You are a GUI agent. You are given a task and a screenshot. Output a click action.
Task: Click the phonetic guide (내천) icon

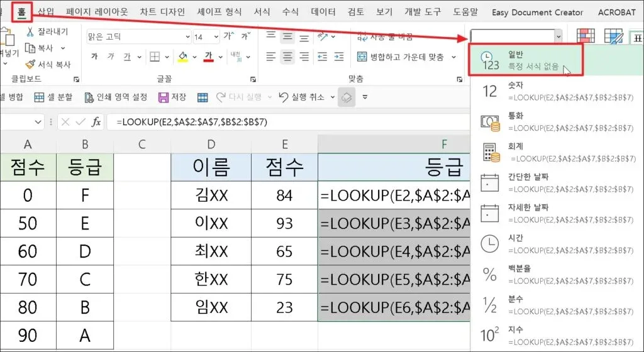pyautogui.click(x=235, y=57)
